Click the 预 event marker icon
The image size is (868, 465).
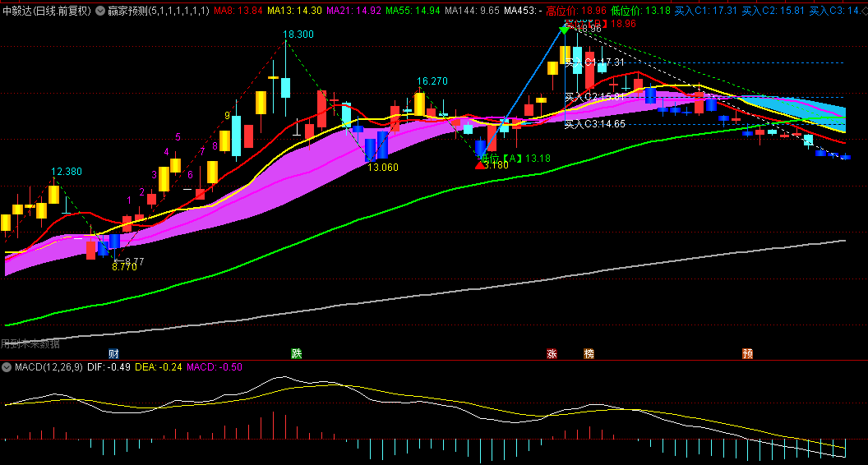(x=747, y=354)
